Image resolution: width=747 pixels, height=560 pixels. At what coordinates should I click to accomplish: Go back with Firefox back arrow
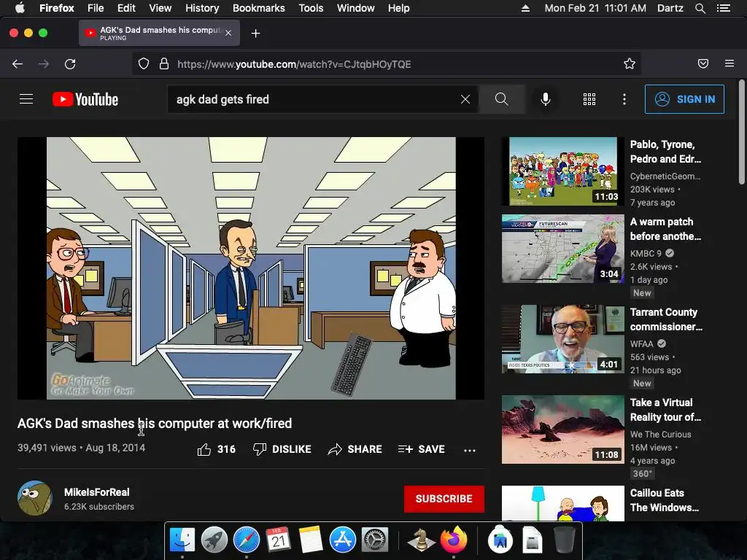coord(18,64)
